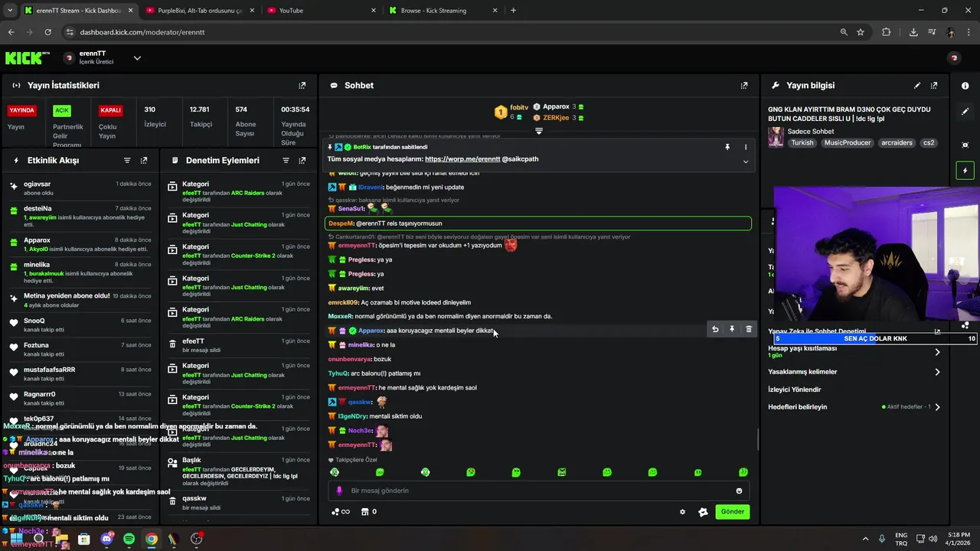Image resolution: width=980 pixels, height=551 pixels.
Task: Toggle the YAYINDA stream status badge
Action: click(x=21, y=110)
